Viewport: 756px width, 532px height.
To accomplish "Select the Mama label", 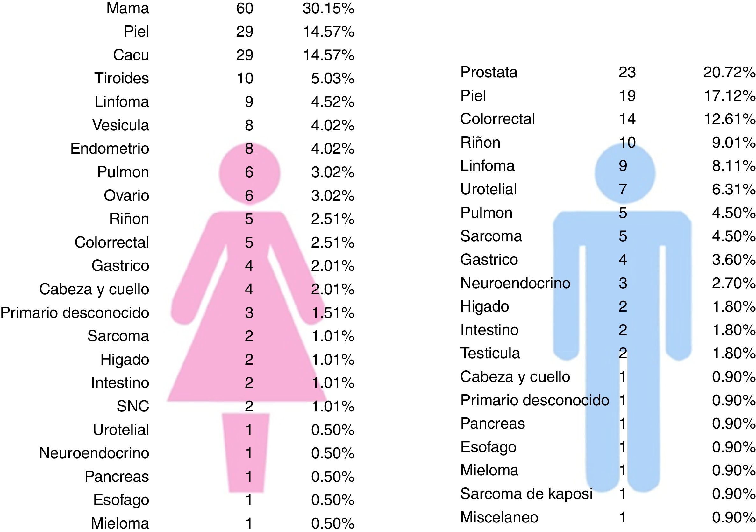I will point(128,8).
